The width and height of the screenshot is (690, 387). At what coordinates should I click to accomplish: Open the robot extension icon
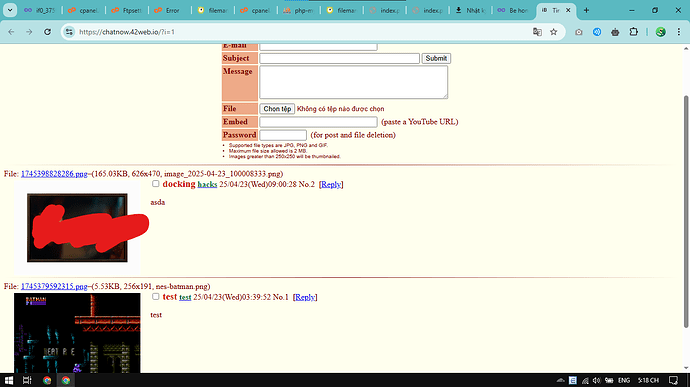615,32
